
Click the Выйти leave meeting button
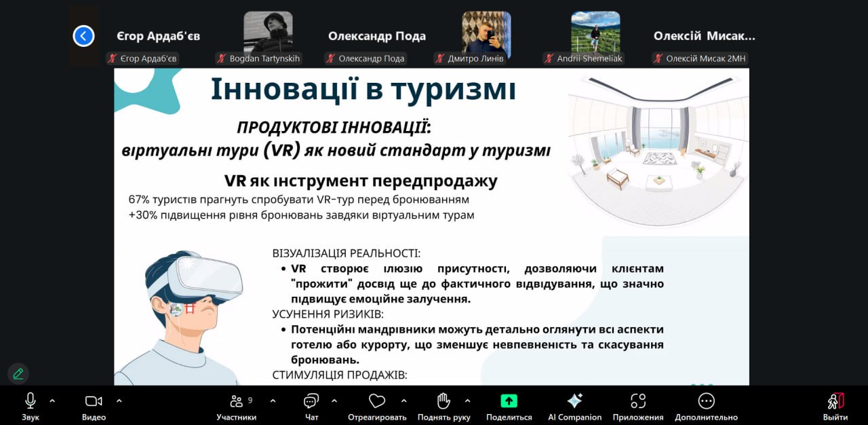[835, 405]
